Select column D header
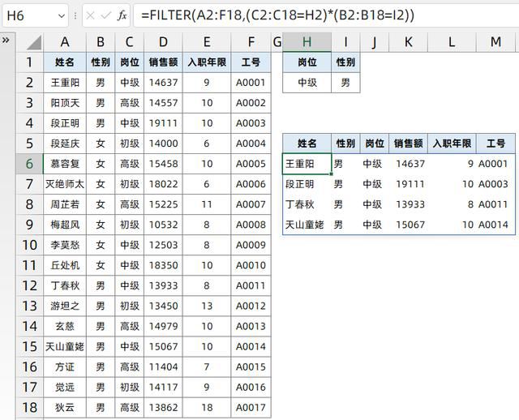519x420 pixels. tap(164, 42)
